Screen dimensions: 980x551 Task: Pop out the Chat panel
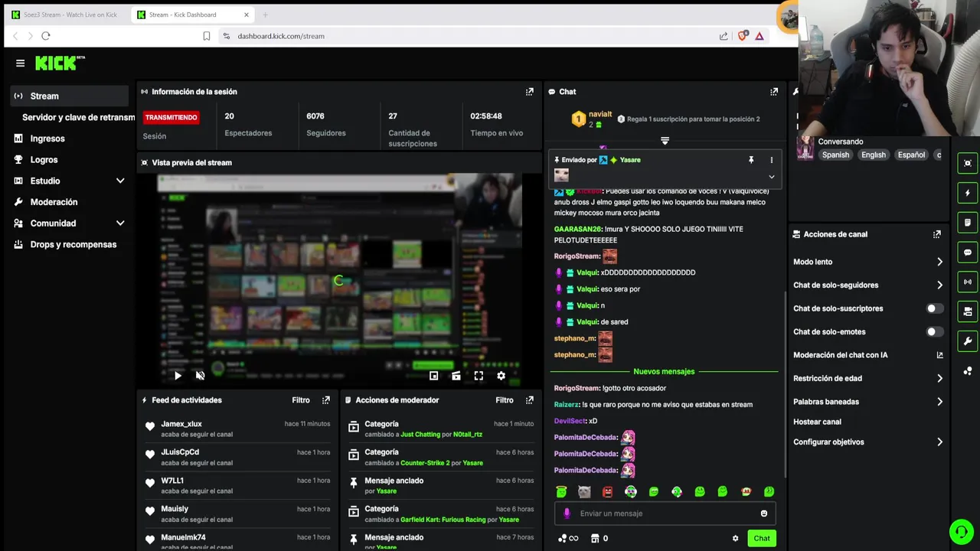coord(774,92)
